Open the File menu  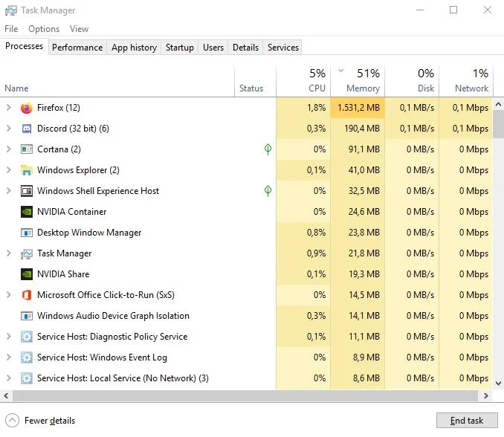[x=11, y=29]
